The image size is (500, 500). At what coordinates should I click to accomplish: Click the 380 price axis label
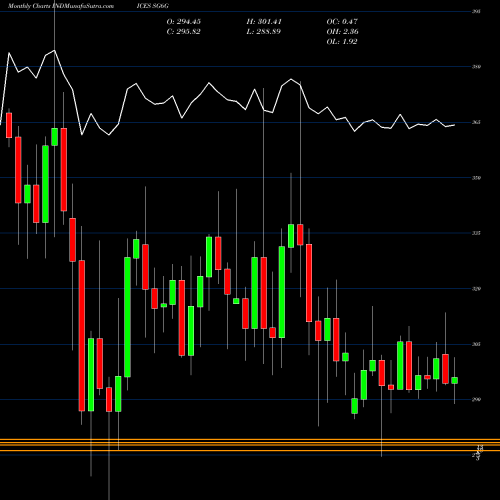click(x=476, y=67)
